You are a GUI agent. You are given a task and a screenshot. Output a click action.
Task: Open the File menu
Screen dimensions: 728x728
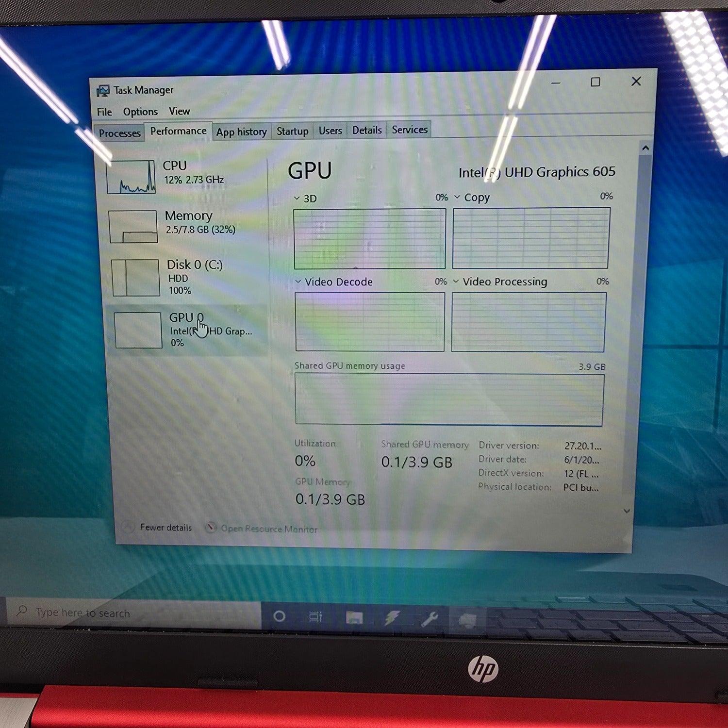(104, 112)
